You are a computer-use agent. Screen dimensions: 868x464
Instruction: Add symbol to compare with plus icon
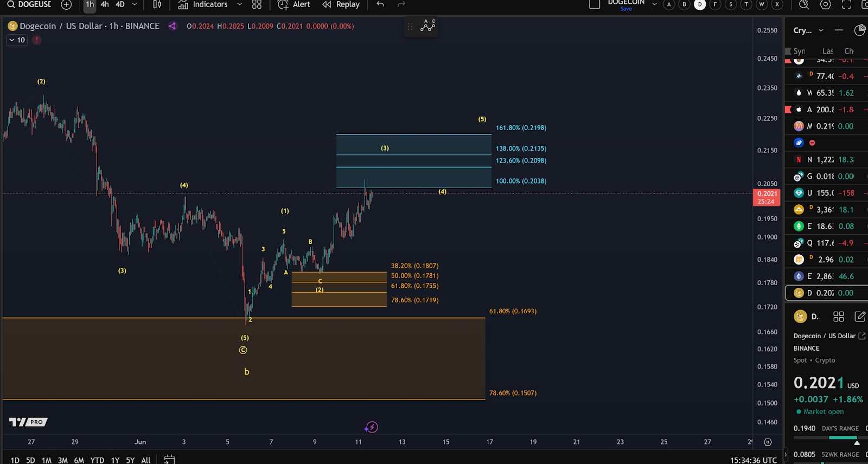[x=66, y=4]
